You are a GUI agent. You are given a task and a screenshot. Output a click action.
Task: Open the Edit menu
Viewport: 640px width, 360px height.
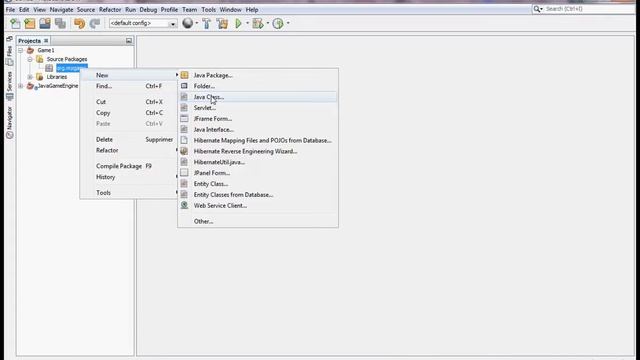[24, 9]
